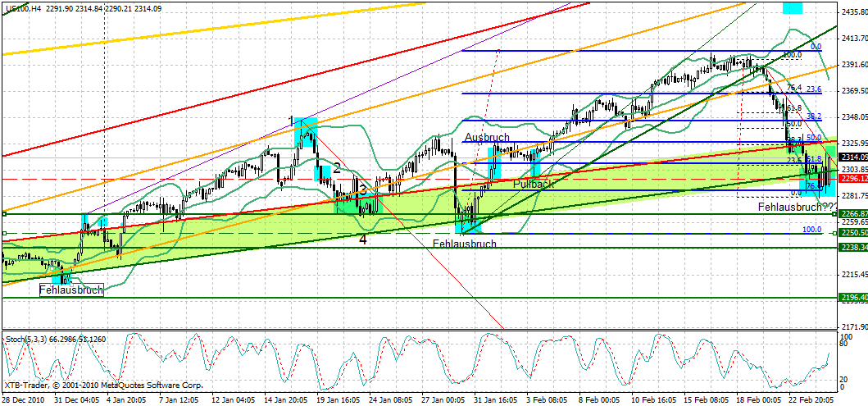Click price axis value 2435.80
Screen dimensions: 868x406
pos(853,11)
